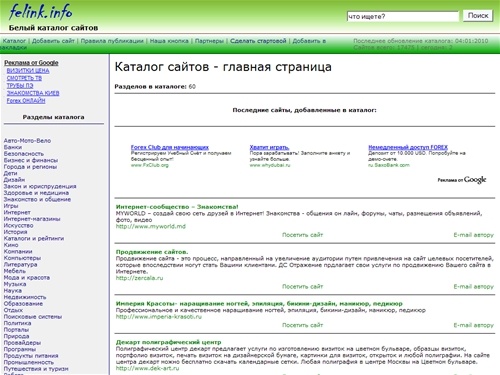Open Добавить сайт in the top menu
The image size is (500, 375).
pos(53,41)
